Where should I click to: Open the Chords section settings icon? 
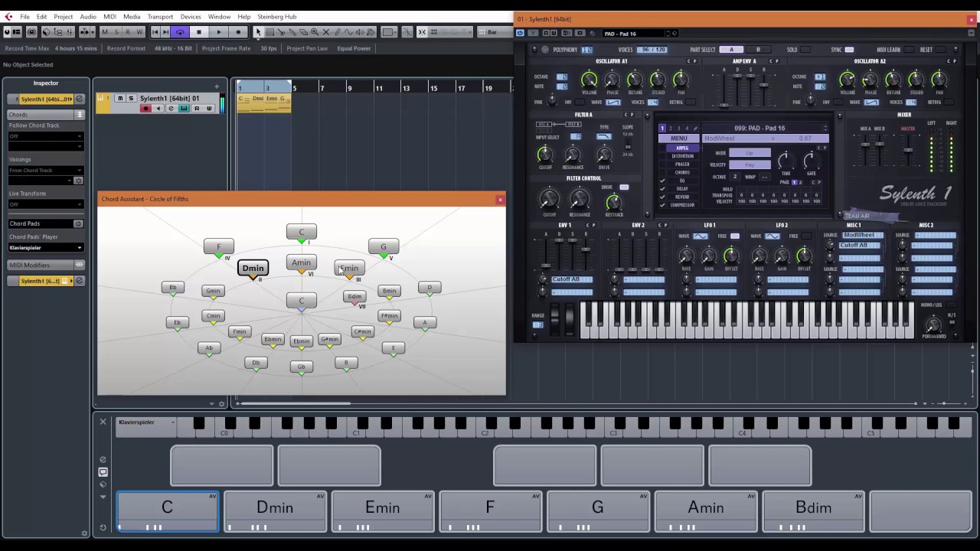click(x=79, y=114)
